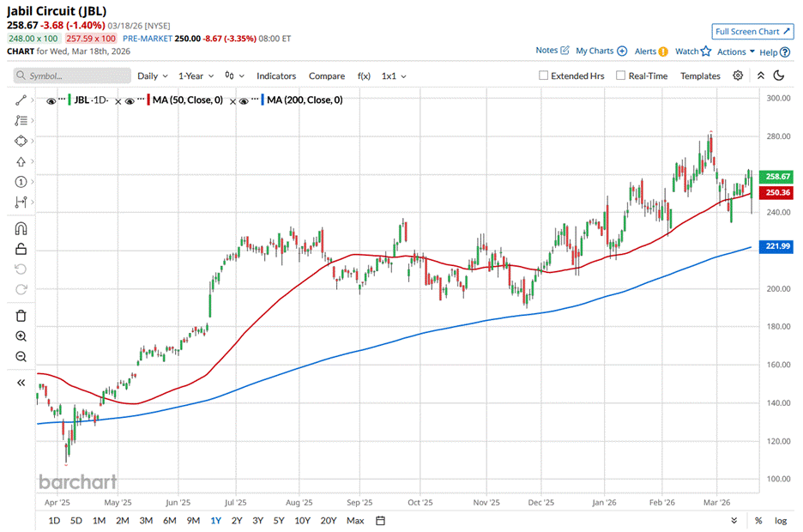
Task: Click the My Charts link
Action: point(594,51)
